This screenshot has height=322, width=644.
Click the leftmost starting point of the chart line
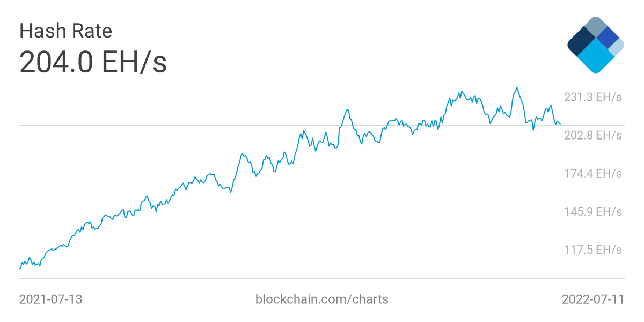pyautogui.click(x=20, y=268)
